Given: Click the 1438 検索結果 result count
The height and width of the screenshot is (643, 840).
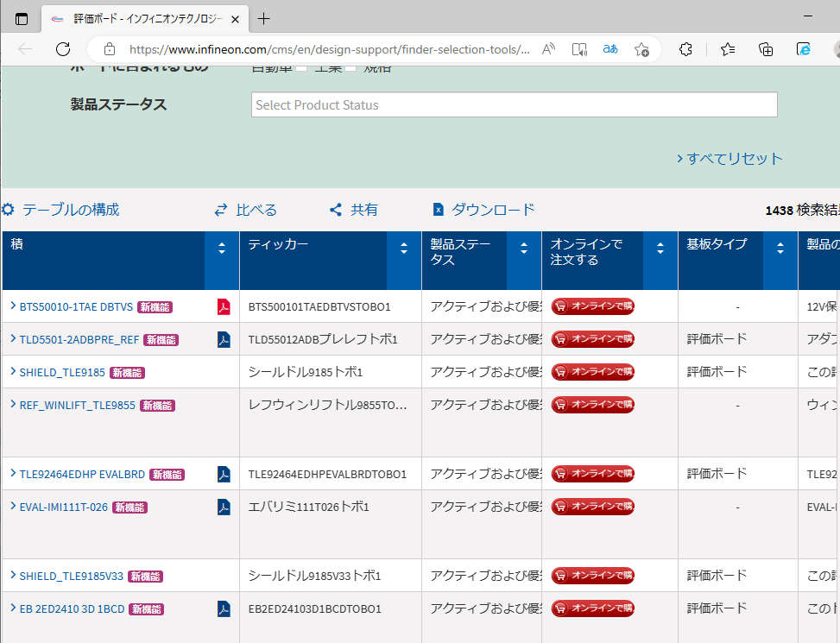Looking at the screenshot, I should click(x=803, y=210).
